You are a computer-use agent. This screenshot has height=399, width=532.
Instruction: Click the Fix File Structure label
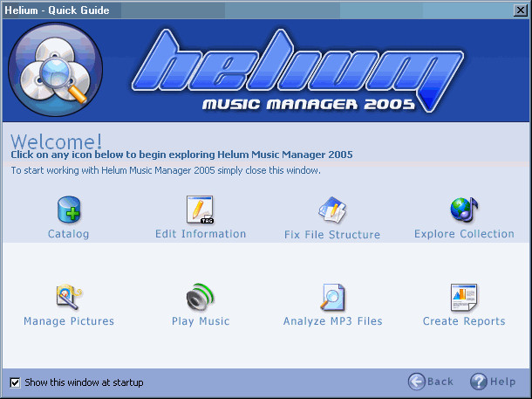point(332,235)
